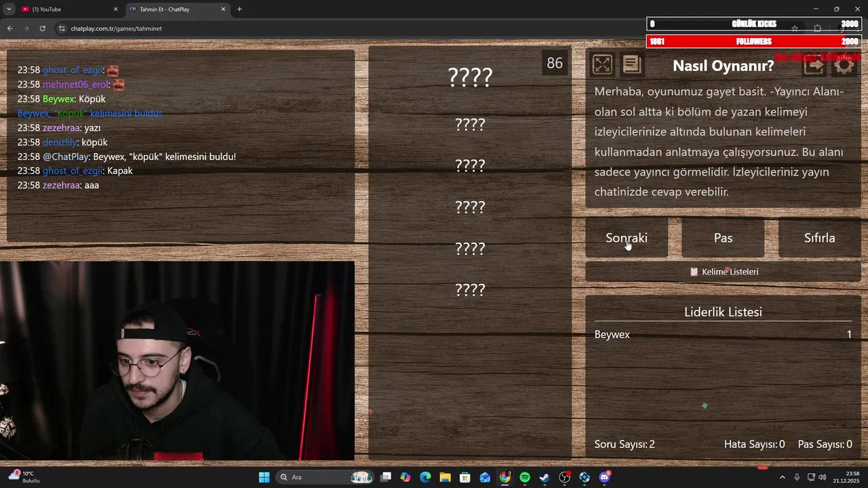This screenshot has height=488, width=868.
Task: Click chat message "Beywex: Köpük"
Action: [62, 99]
